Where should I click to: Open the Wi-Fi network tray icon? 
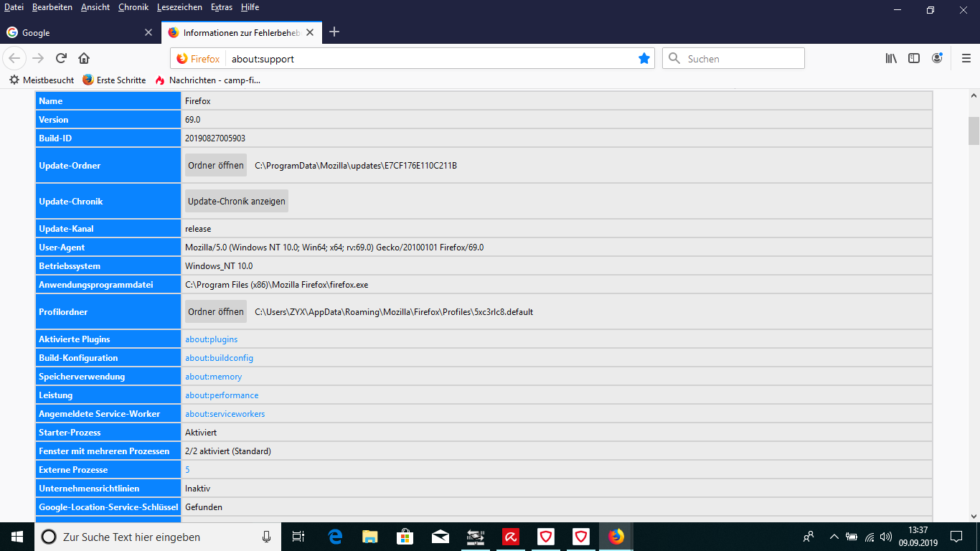point(870,537)
